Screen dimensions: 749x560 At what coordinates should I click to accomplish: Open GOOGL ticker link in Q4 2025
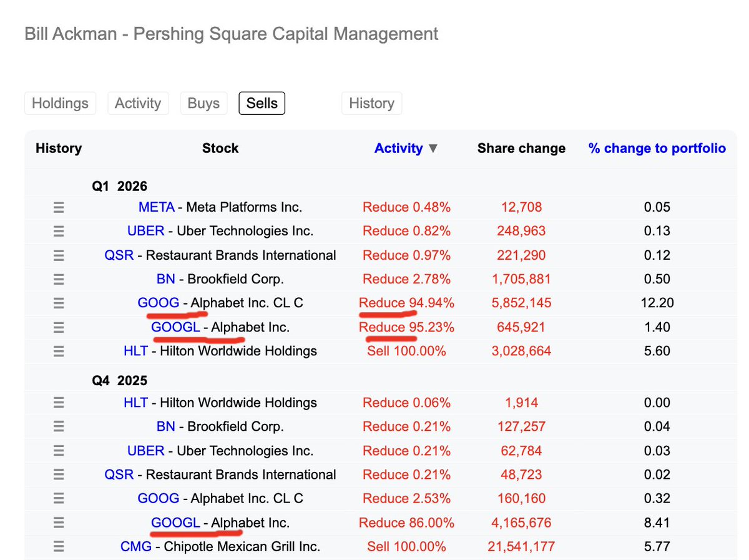pyautogui.click(x=175, y=523)
